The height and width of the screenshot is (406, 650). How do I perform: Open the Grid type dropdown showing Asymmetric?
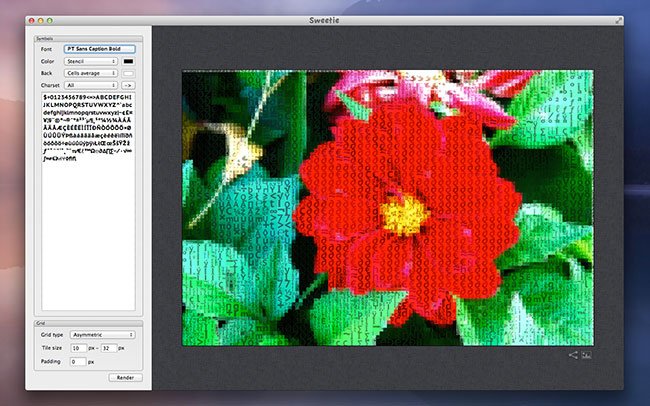coord(103,334)
